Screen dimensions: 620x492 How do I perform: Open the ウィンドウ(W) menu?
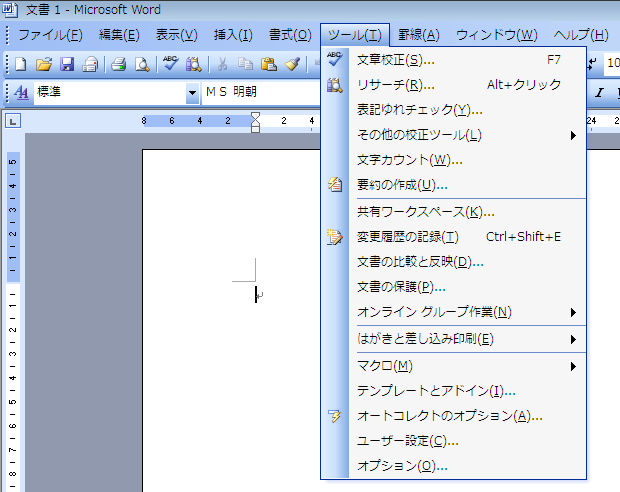pos(497,35)
